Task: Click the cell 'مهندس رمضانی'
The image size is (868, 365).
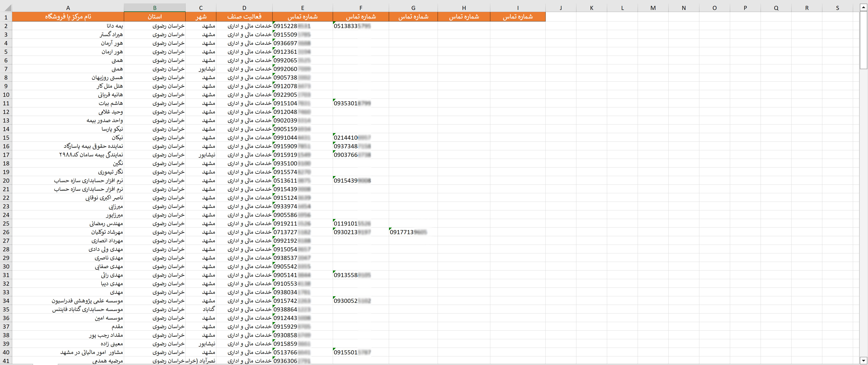Action: [68, 224]
